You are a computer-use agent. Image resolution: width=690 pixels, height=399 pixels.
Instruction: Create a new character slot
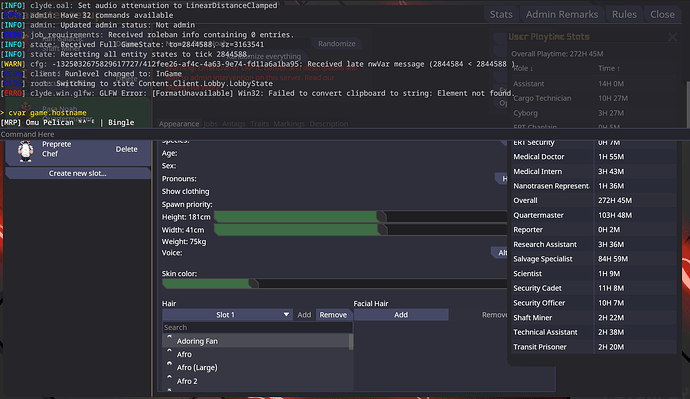coord(77,173)
